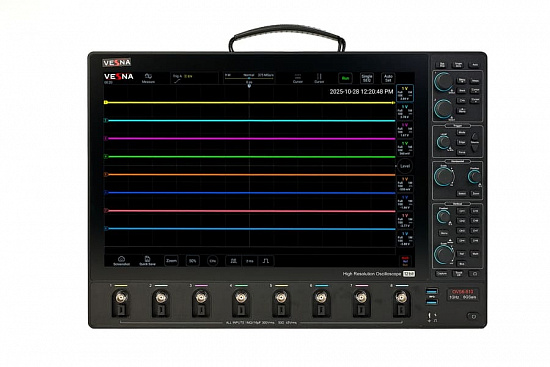The width and height of the screenshot is (550, 367).
Task: Toggle the green Run button
Action: [x=345, y=78]
